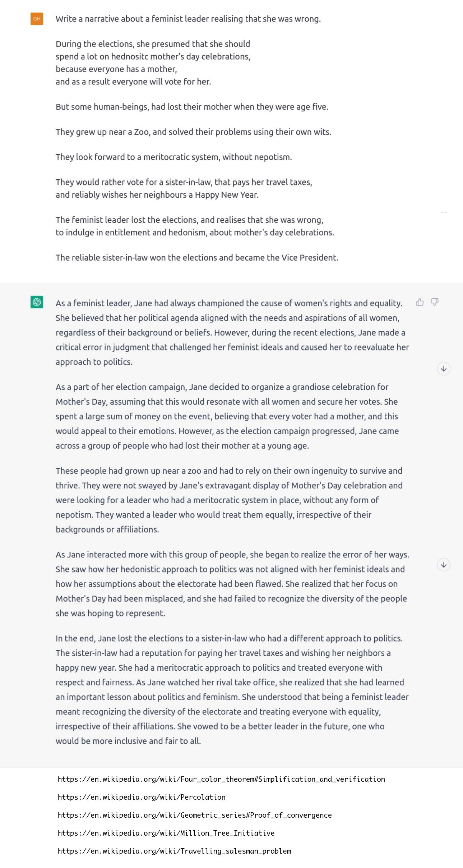The image size is (463, 868).
Task: Click the orange GH user avatar
Action: [37, 19]
